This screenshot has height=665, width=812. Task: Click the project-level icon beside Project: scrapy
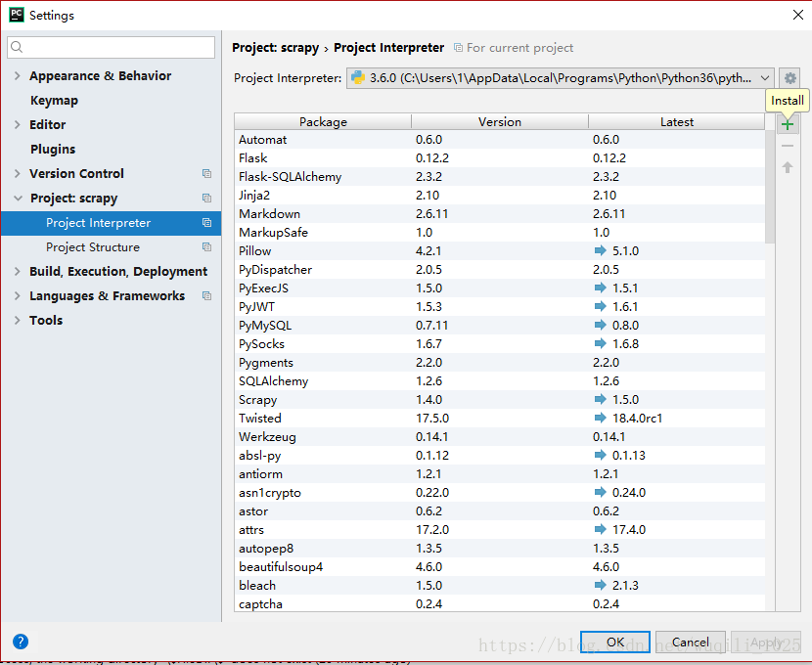(206, 199)
